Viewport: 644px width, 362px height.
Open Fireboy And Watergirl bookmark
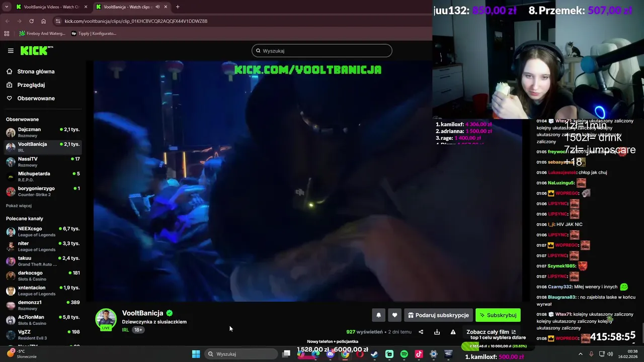[42, 34]
